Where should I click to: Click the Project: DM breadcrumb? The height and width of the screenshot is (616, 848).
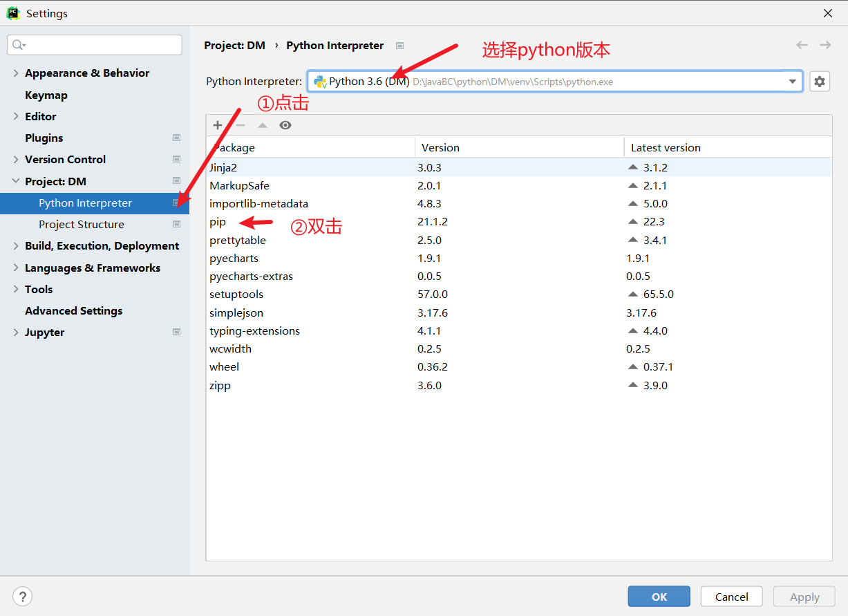234,46
